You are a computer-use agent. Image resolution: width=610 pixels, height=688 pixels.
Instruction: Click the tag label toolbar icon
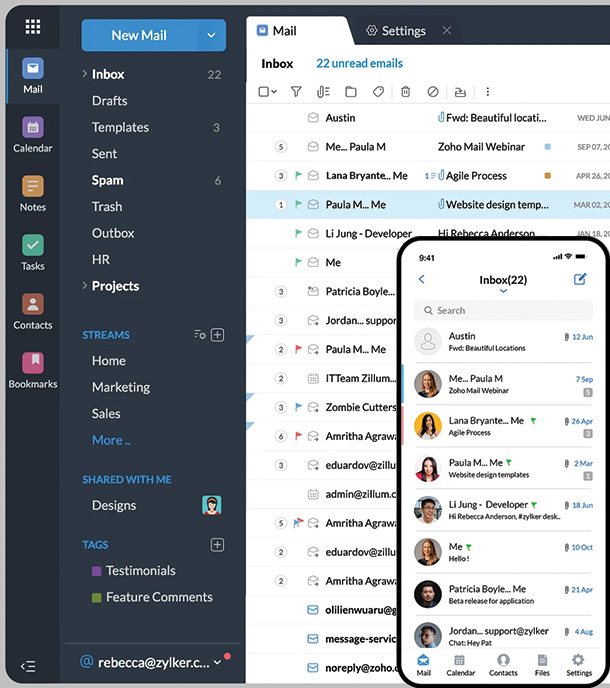tap(378, 92)
